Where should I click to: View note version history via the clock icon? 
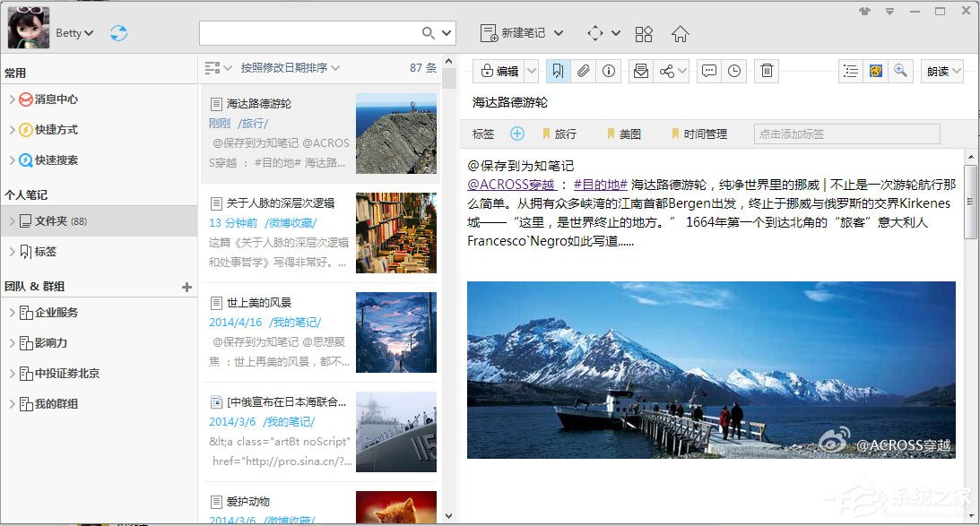[x=734, y=71]
